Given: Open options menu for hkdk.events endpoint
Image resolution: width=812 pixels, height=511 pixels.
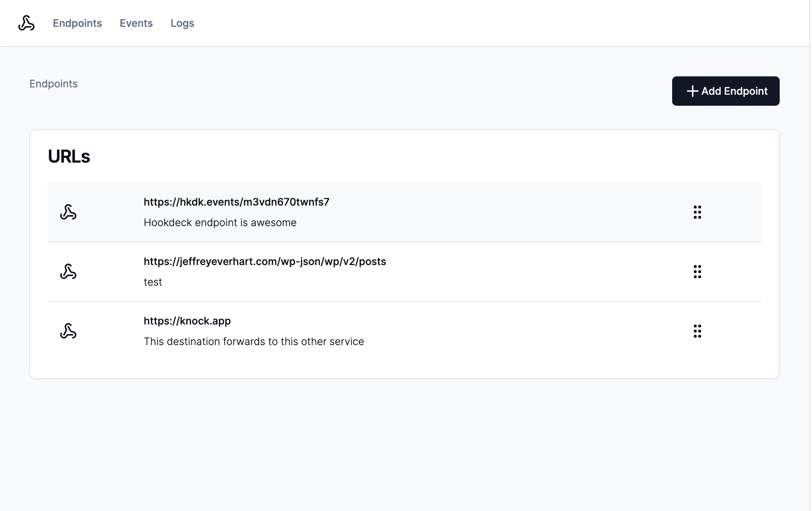Looking at the screenshot, I should pyautogui.click(x=697, y=212).
